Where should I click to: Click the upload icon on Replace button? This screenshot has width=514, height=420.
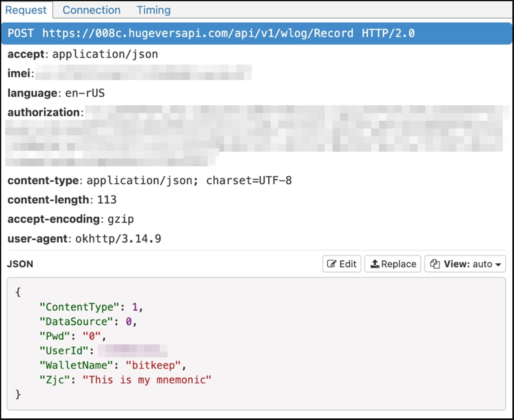(375, 264)
